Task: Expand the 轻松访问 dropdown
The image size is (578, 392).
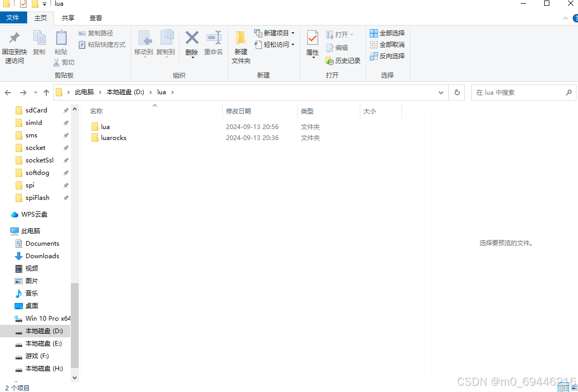Action: click(x=292, y=44)
